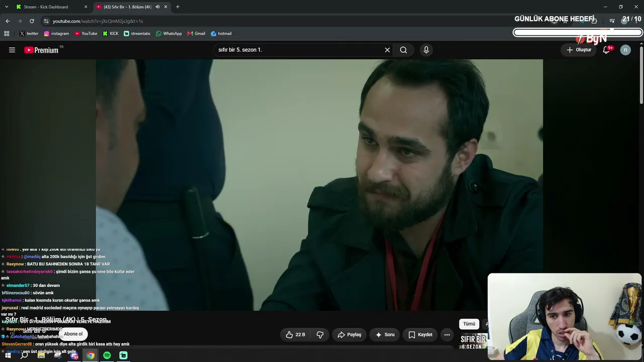Image resolution: width=644 pixels, height=362 pixels.
Task: Open the hotmail bookmark
Action: point(221,34)
